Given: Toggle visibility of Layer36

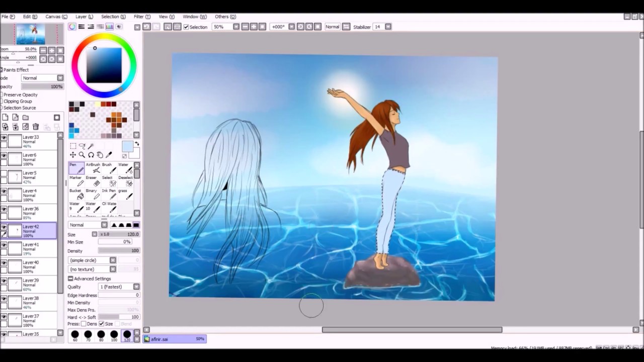Looking at the screenshot, I should coord(4,209).
